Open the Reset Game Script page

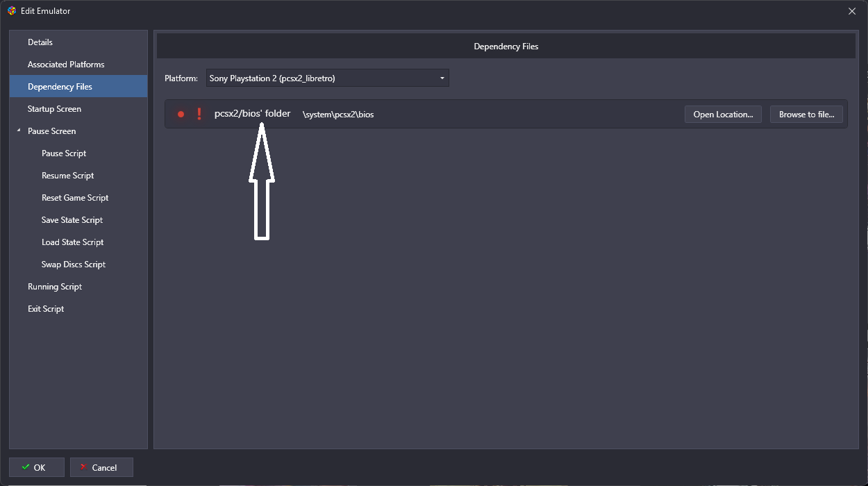pyautogui.click(x=78, y=198)
